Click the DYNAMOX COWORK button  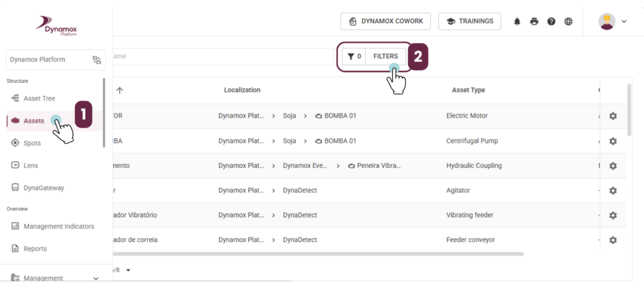386,21
